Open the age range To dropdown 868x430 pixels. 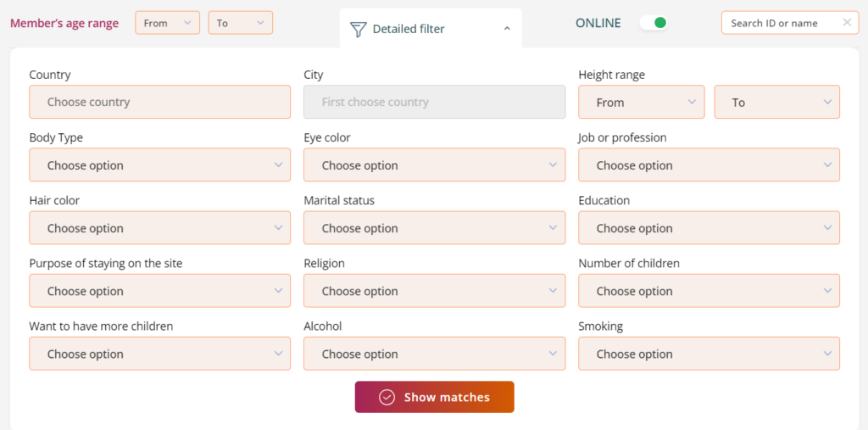[240, 23]
